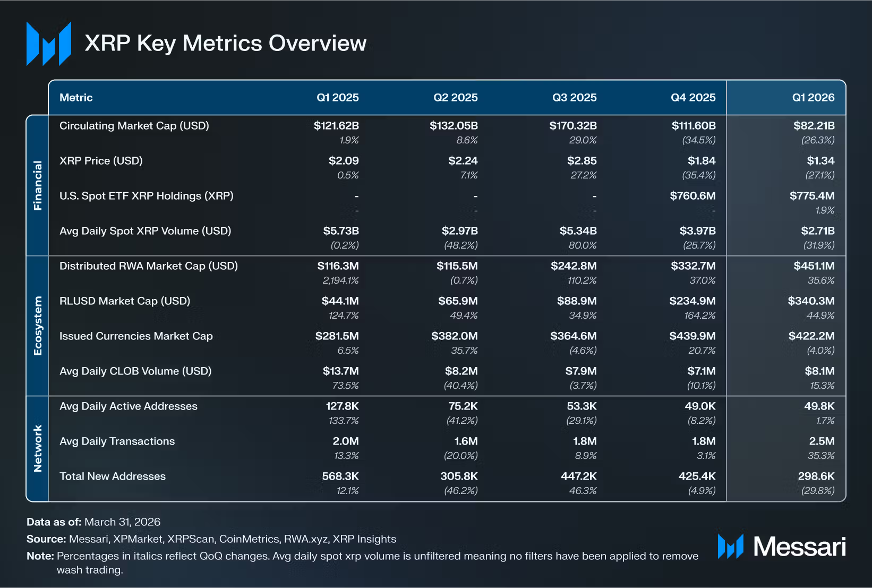Select the "$340.3M" RLUSD market cap value
Screen dimensions: 872x588
tap(811, 301)
